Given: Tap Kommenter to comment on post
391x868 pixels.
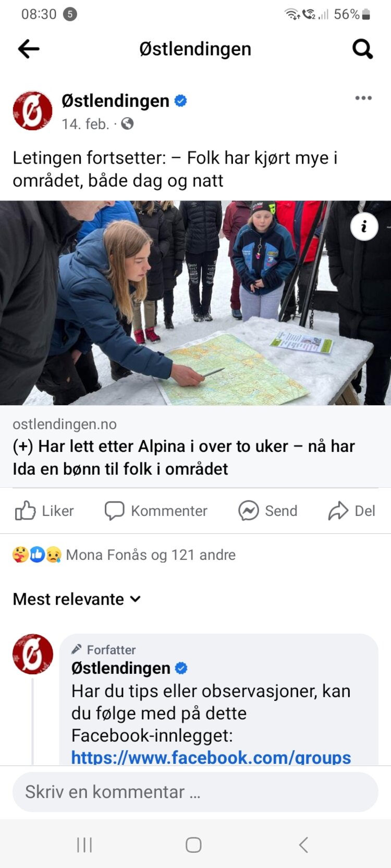Looking at the screenshot, I should [156, 511].
